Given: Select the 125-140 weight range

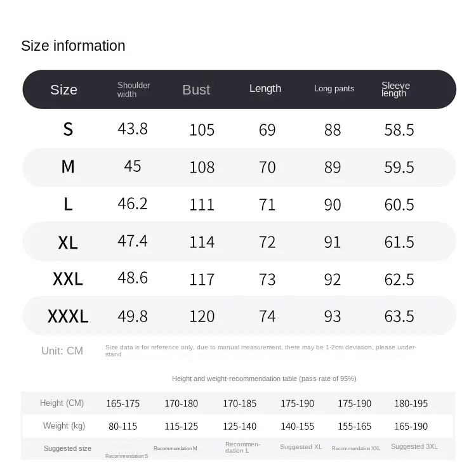Looking at the screenshot, I should point(240,426).
